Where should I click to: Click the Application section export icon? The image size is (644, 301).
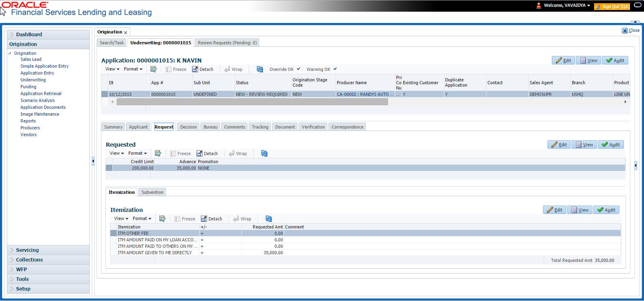pos(153,69)
